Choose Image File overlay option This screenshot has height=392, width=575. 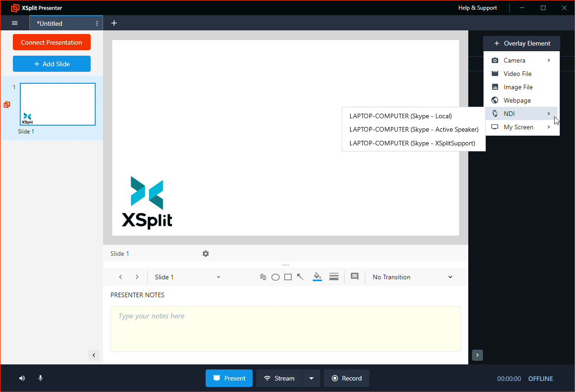pos(522,87)
